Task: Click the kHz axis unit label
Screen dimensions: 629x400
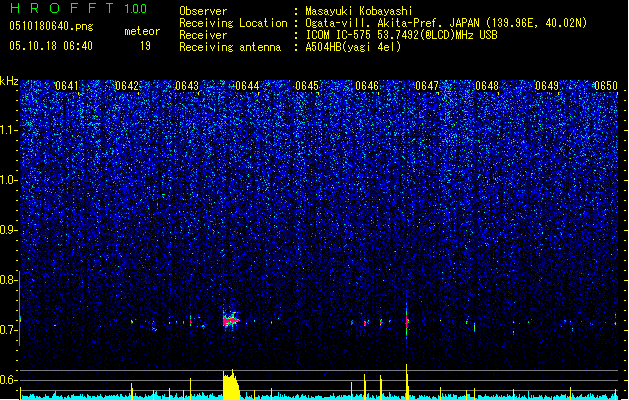Action: (x=9, y=81)
